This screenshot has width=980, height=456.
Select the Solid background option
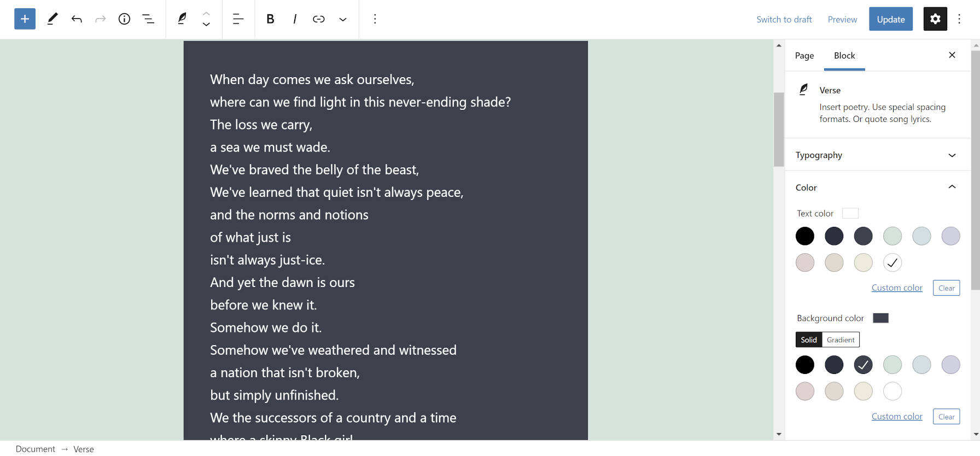808,340
